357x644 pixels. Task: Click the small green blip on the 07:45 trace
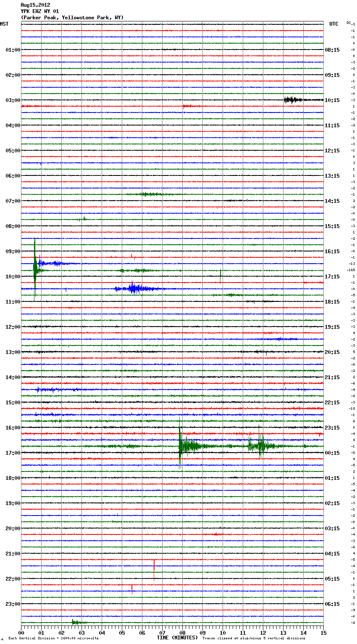pos(84,218)
